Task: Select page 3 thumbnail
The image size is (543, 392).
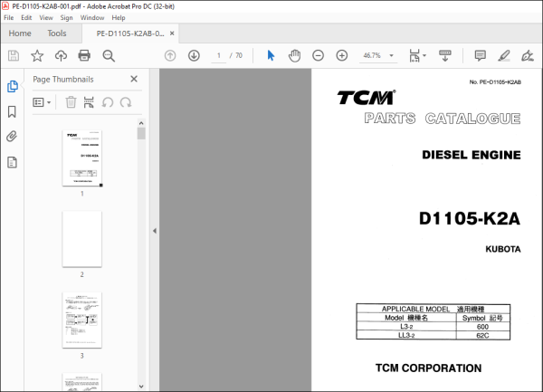Action: click(82, 320)
